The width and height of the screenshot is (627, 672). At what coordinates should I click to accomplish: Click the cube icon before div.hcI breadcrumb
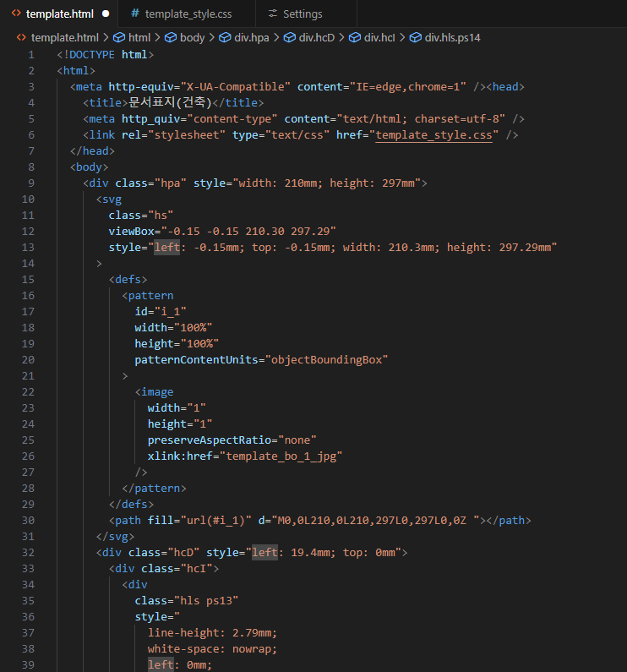coord(354,38)
